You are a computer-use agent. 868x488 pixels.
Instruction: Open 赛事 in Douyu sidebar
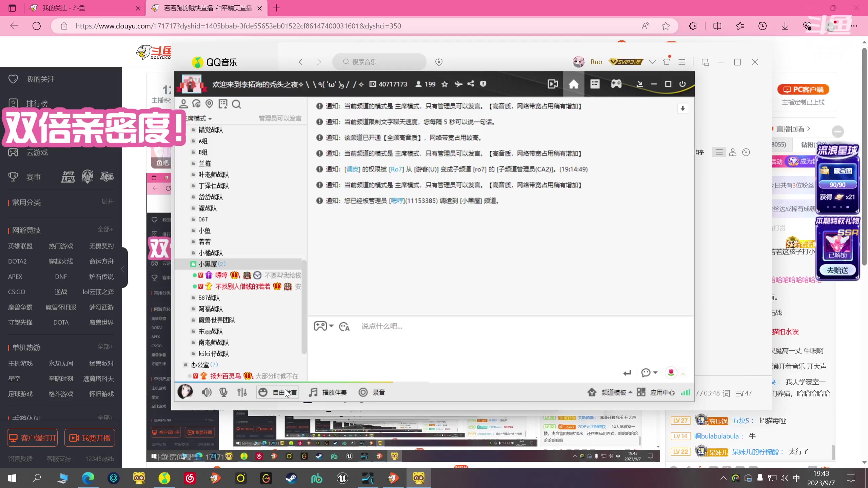33,177
